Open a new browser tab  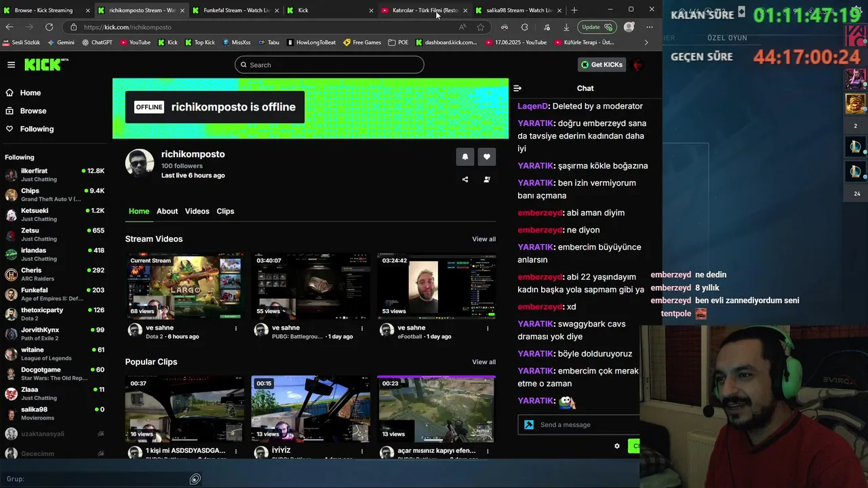574,10
